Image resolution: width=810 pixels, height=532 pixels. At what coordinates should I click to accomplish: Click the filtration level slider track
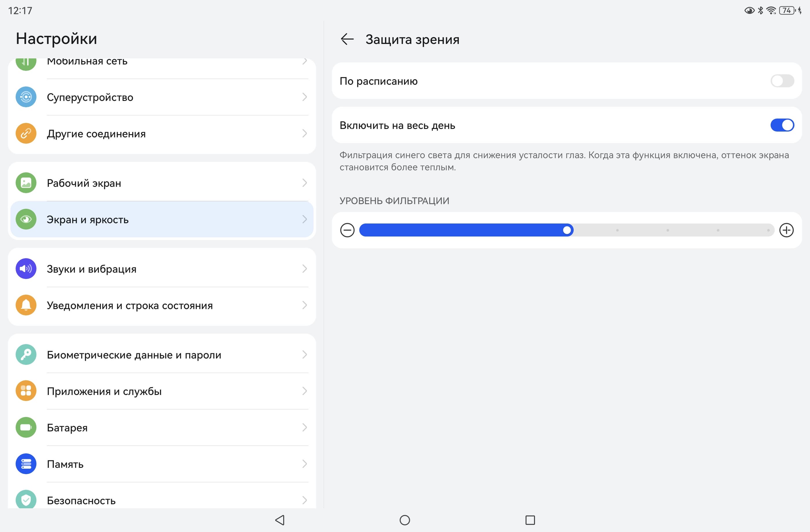pos(667,230)
